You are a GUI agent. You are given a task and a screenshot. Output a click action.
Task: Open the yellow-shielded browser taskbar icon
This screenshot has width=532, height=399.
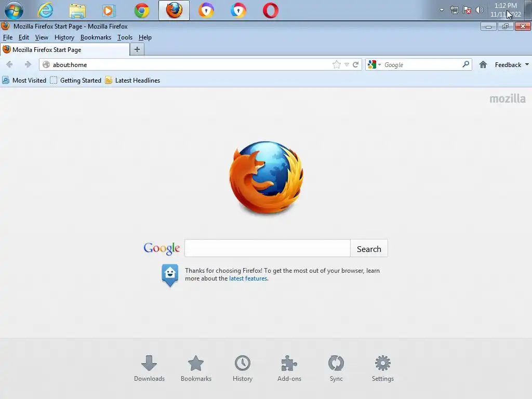pos(206,10)
